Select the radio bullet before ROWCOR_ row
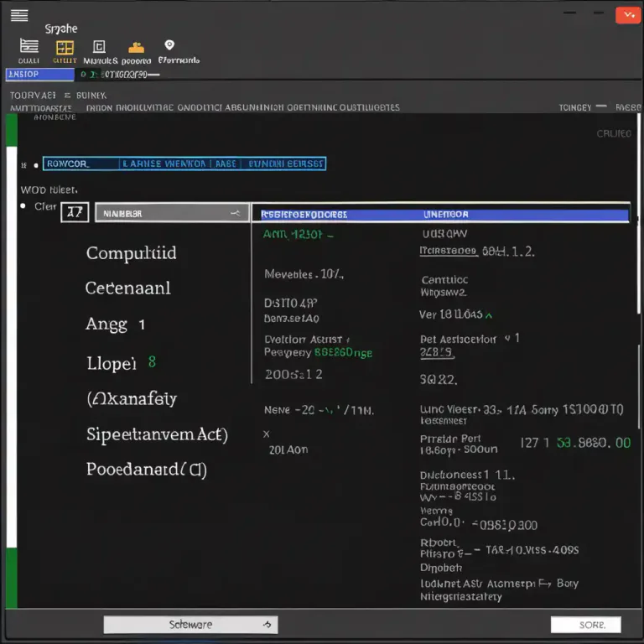Image resolution: width=644 pixels, height=644 pixels. pyautogui.click(x=36, y=165)
